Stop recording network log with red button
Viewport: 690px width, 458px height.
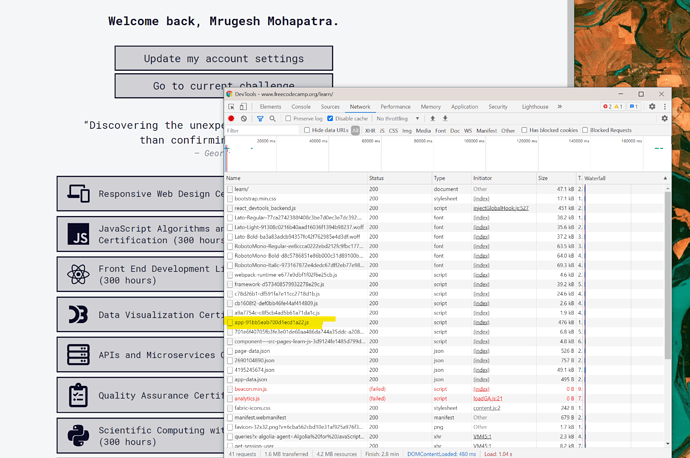[231, 118]
